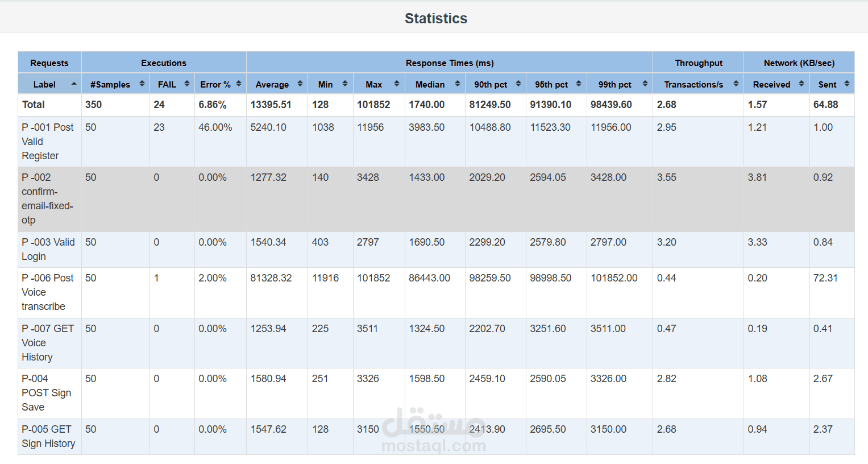
Task: Click the sort icon next to Received
Action: click(801, 84)
